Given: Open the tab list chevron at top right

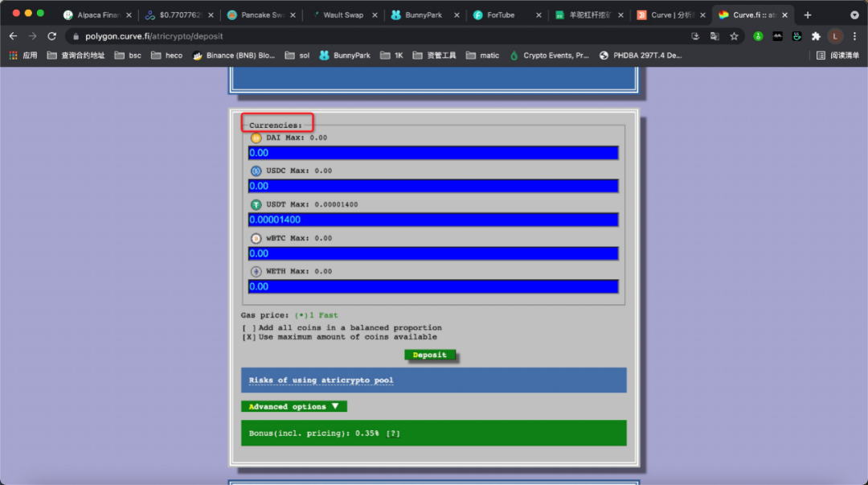Looking at the screenshot, I should click(854, 15).
